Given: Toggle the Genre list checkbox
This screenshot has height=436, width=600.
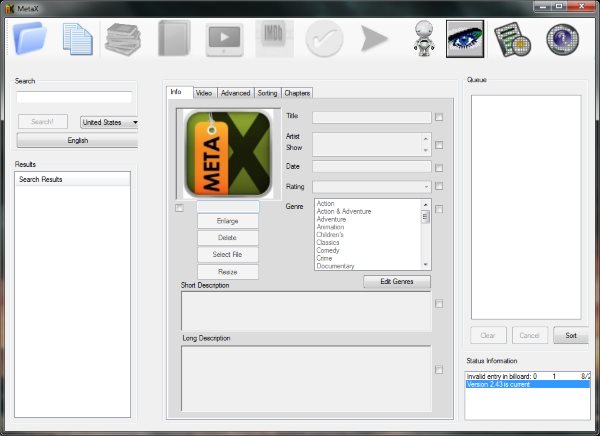Looking at the screenshot, I should click(x=439, y=209).
